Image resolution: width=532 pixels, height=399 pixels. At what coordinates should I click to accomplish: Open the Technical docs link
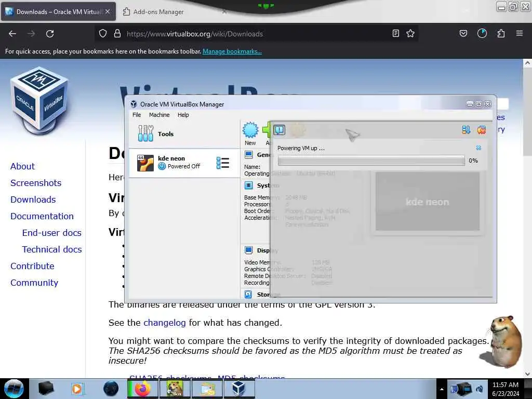[52, 249]
